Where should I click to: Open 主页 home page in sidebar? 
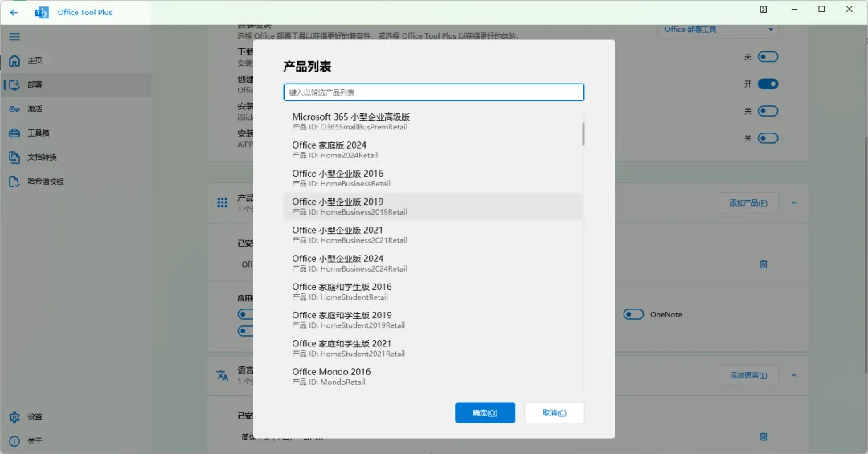point(76,60)
